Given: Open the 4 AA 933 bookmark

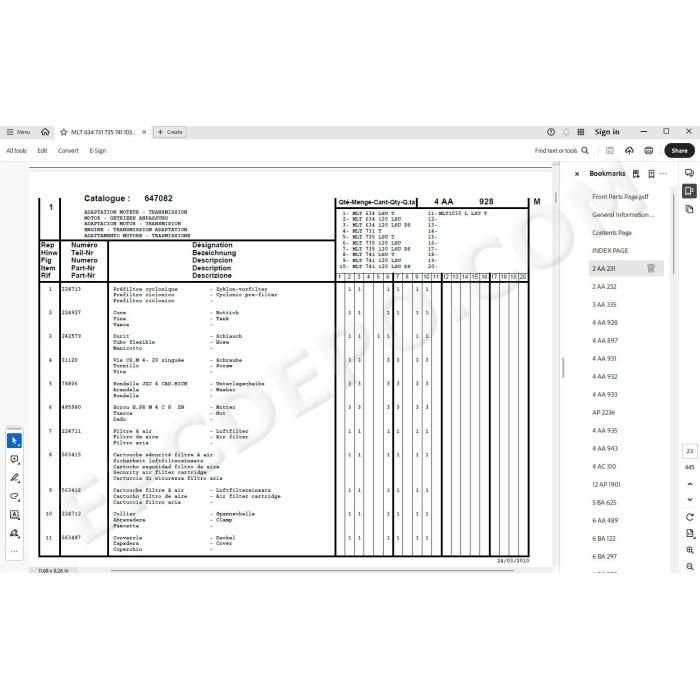Looking at the screenshot, I should coord(604,395).
